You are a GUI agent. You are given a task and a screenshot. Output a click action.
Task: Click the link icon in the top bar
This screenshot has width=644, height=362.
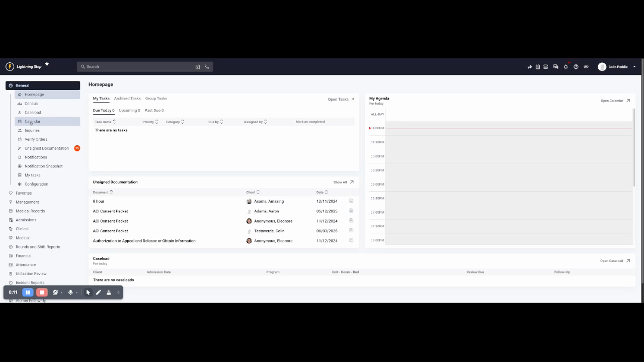[586, 66]
